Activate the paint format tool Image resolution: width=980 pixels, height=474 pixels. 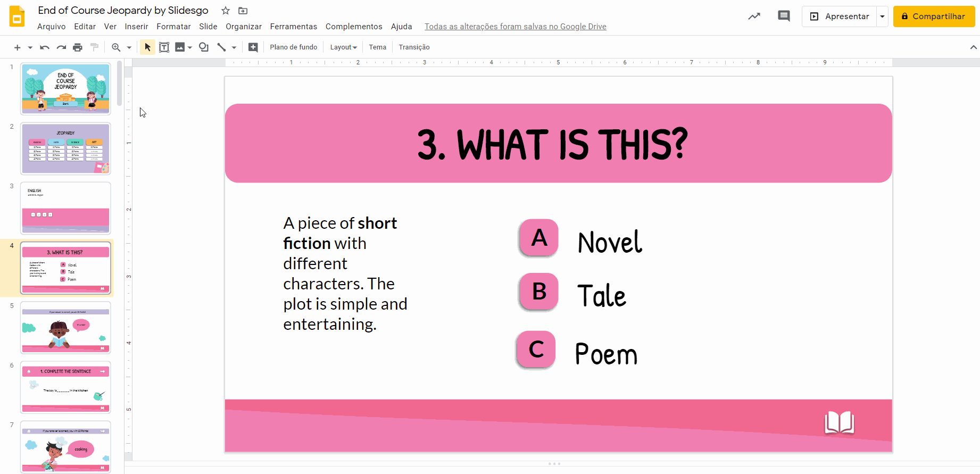click(x=95, y=47)
